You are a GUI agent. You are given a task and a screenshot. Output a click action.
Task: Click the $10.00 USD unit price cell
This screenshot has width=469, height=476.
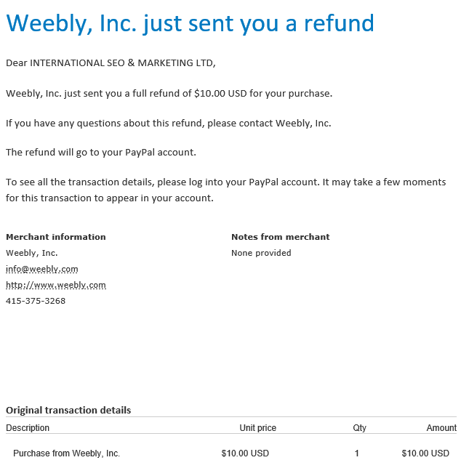click(x=245, y=453)
